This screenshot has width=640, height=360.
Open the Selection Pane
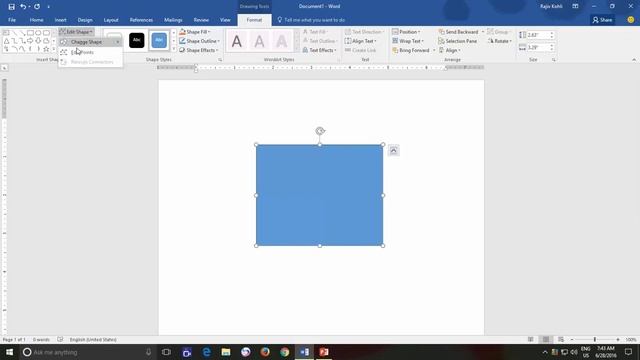click(457, 41)
